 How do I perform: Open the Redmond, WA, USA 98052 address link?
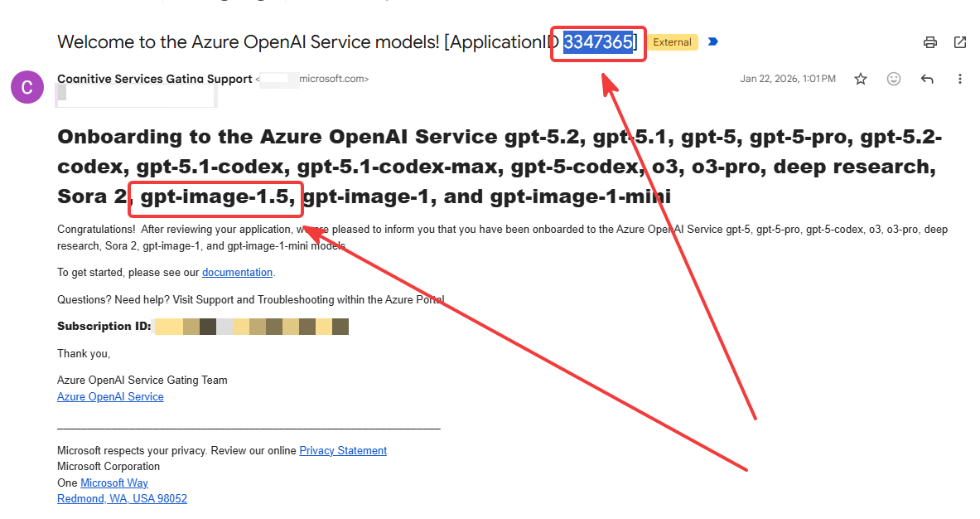pos(122,498)
